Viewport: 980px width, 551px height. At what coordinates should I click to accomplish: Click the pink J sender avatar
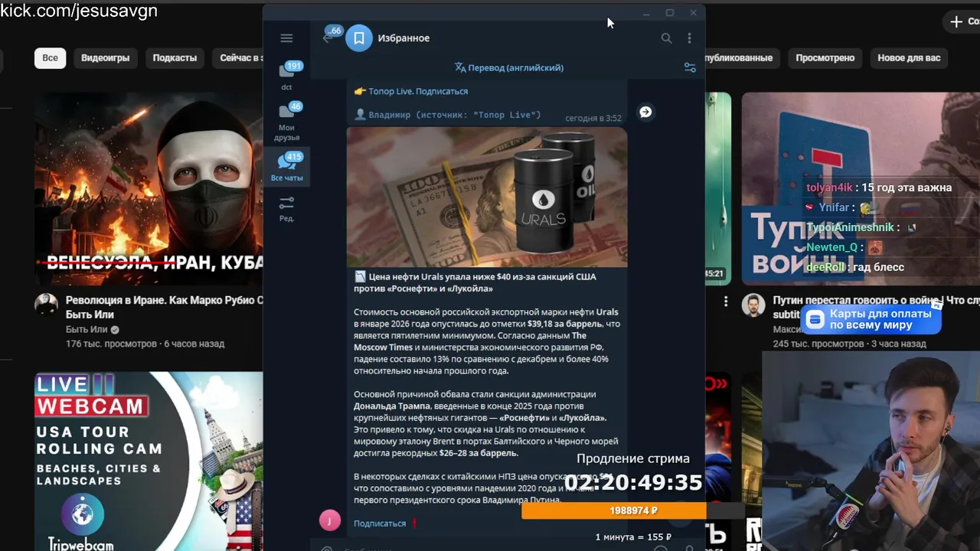[329, 521]
